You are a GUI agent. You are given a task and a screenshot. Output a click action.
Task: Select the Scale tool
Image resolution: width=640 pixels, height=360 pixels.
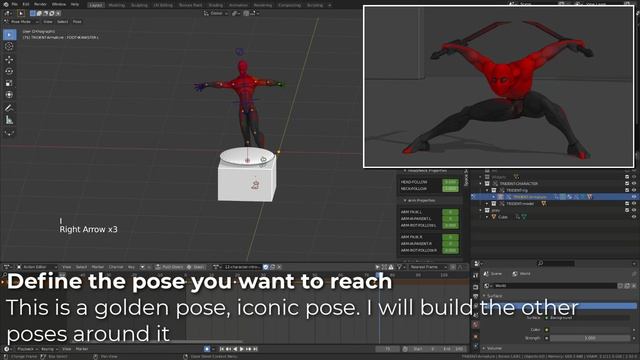coord(9,83)
